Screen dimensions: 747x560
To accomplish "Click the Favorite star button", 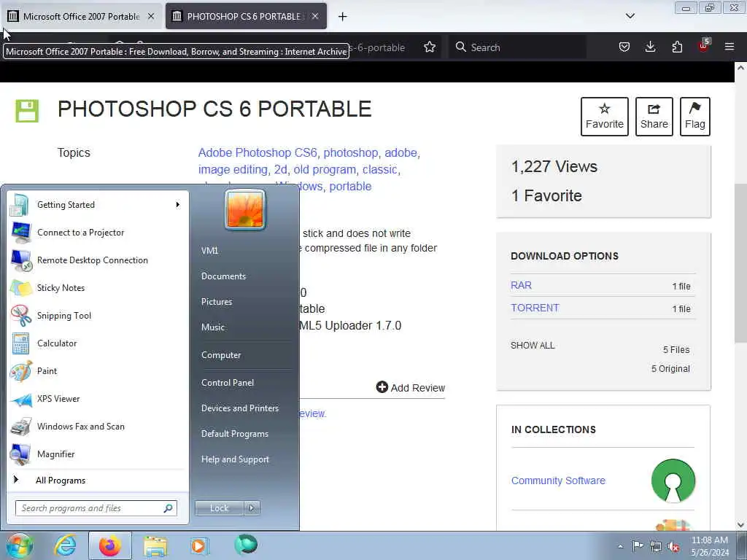I will tap(604, 117).
